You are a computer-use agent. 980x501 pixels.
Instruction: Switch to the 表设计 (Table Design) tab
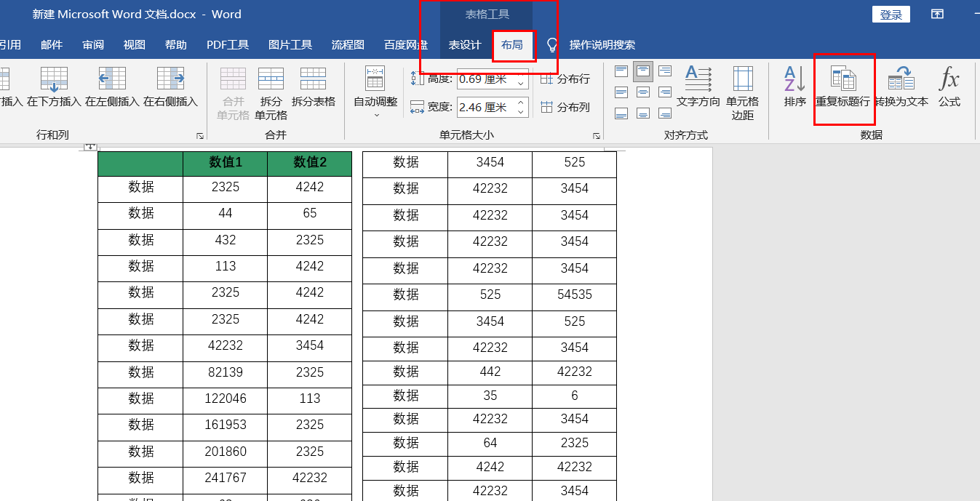[465, 44]
